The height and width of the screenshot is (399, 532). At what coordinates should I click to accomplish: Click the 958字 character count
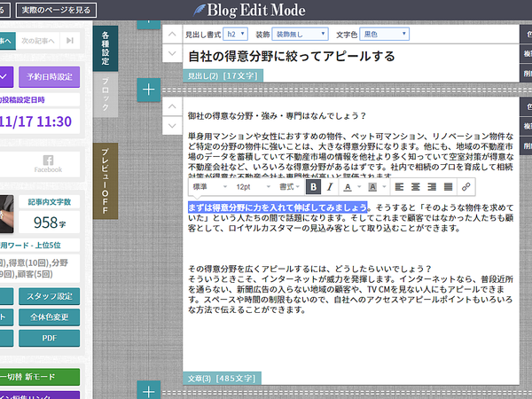(x=50, y=223)
